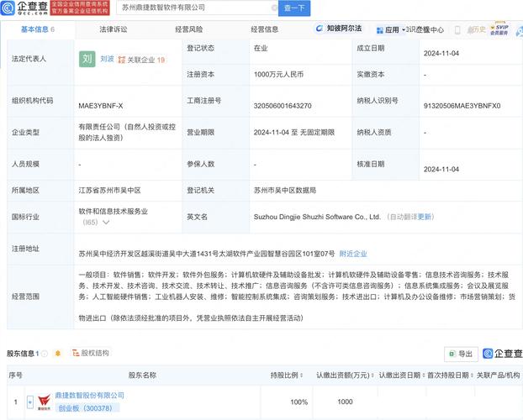Screen dimensions: 523x420
Task: Click the green 刘 avatar icon
Action: click(x=87, y=59)
